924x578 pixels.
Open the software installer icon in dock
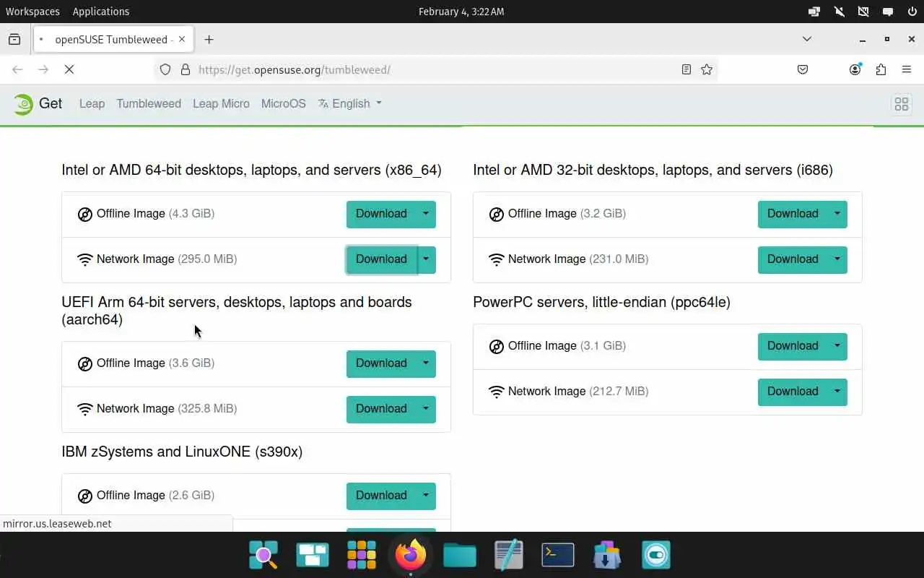tap(607, 555)
